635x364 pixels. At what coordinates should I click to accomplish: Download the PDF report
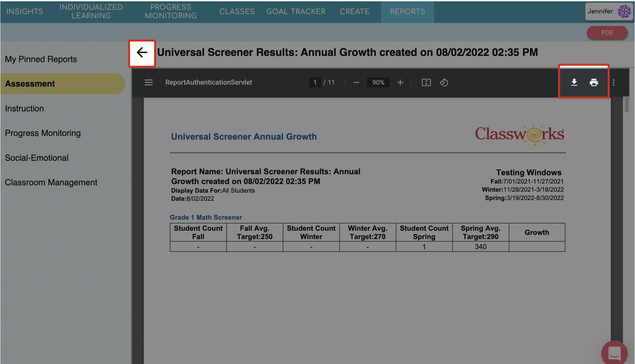(x=574, y=83)
